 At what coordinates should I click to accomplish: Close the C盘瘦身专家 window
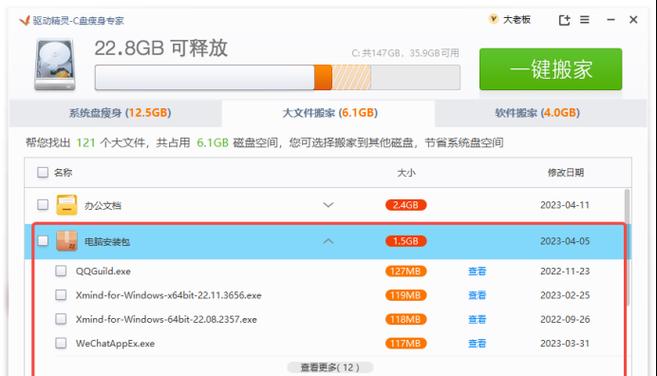(x=633, y=20)
